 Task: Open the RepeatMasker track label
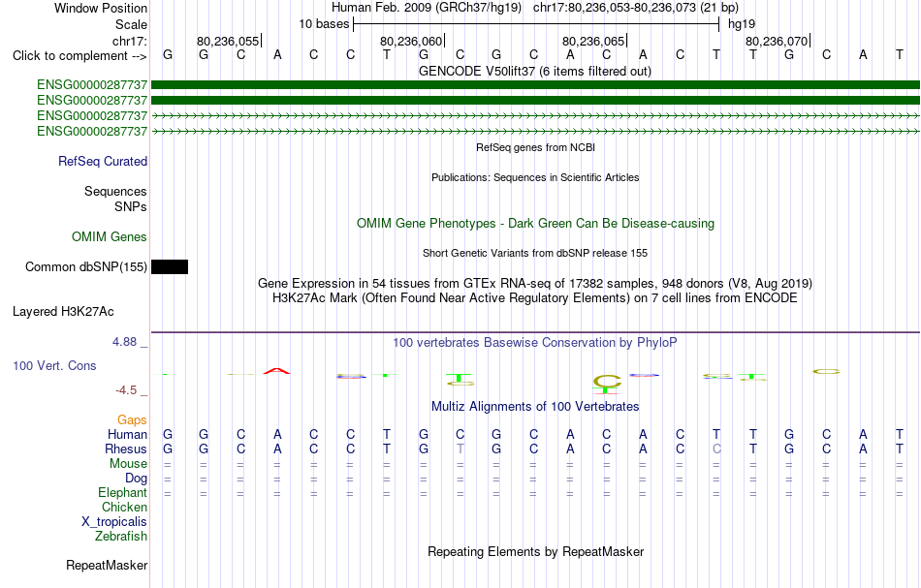107,565
